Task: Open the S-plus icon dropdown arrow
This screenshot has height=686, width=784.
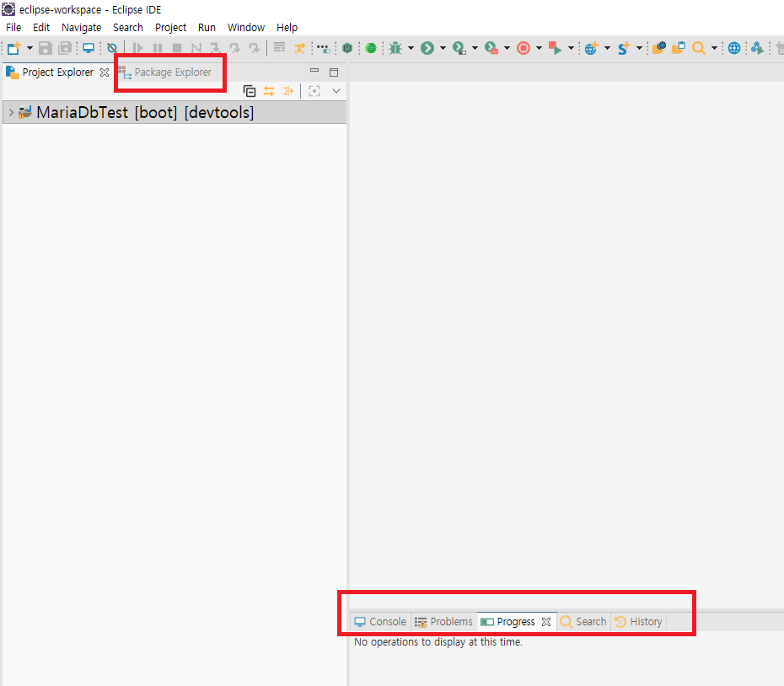Action: coord(640,48)
